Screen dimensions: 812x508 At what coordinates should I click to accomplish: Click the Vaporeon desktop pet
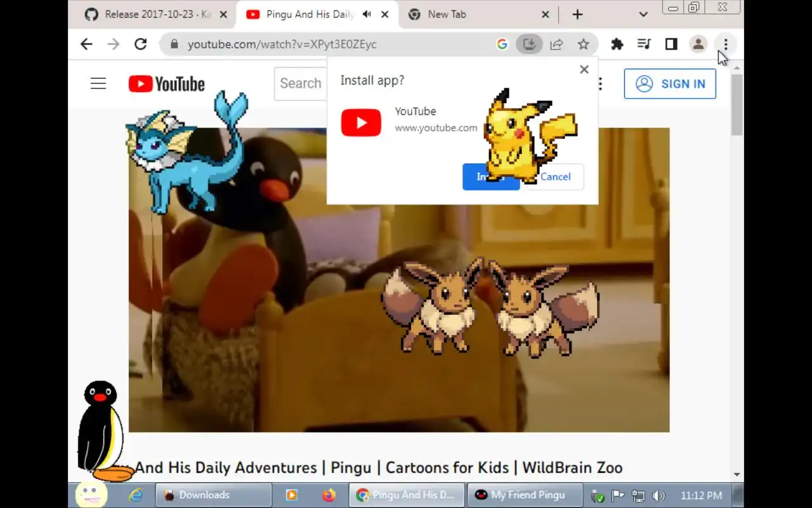(187, 152)
